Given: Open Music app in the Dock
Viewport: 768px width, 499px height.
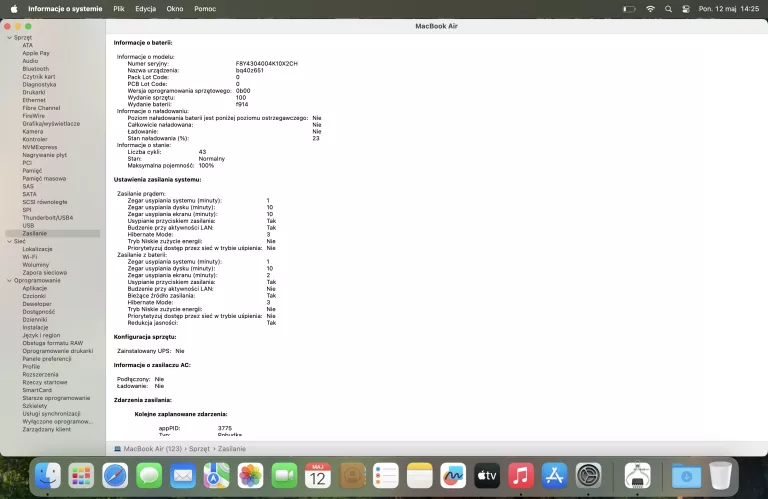Looking at the screenshot, I should coord(521,475).
